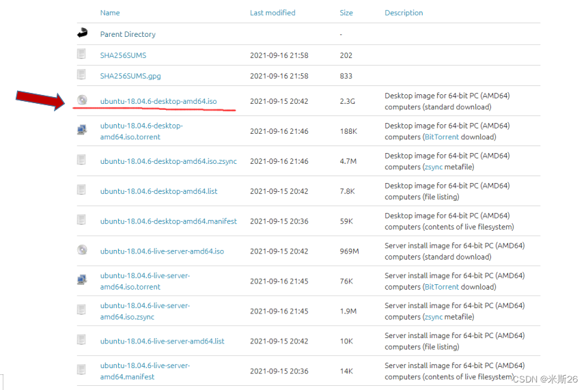The height and width of the screenshot is (390, 588).
Task: Open ubuntu-18.04.6-desktop-amd64.manifest link
Action: pyautogui.click(x=169, y=221)
